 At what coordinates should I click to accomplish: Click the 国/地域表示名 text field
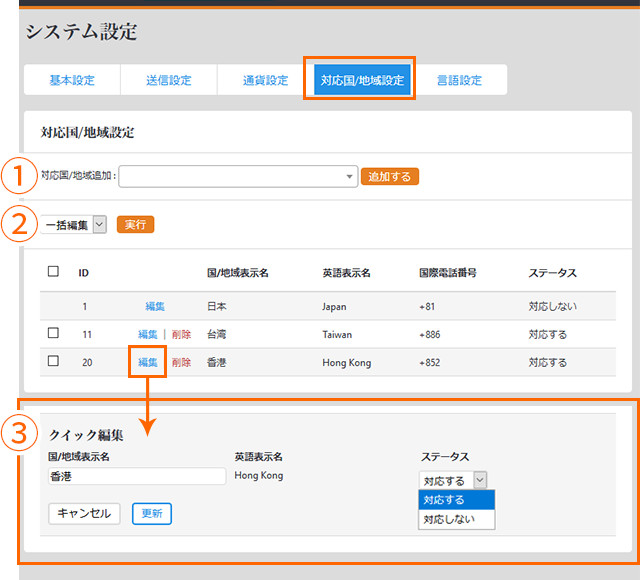(137, 477)
